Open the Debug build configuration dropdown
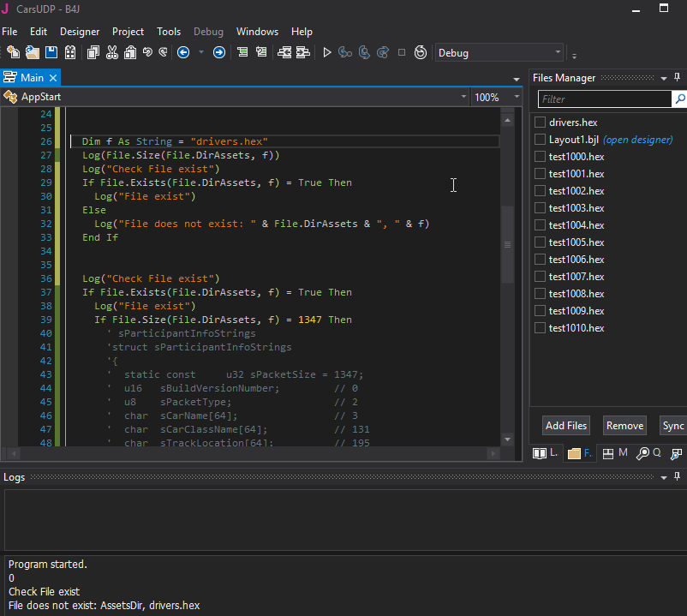The height and width of the screenshot is (616, 687). (x=499, y=53)
